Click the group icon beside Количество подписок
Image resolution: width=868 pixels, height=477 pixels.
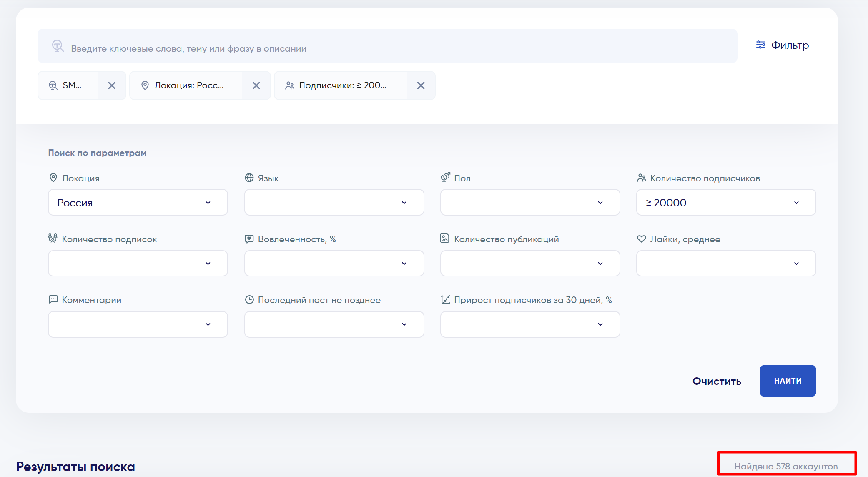tap(53, 238)
